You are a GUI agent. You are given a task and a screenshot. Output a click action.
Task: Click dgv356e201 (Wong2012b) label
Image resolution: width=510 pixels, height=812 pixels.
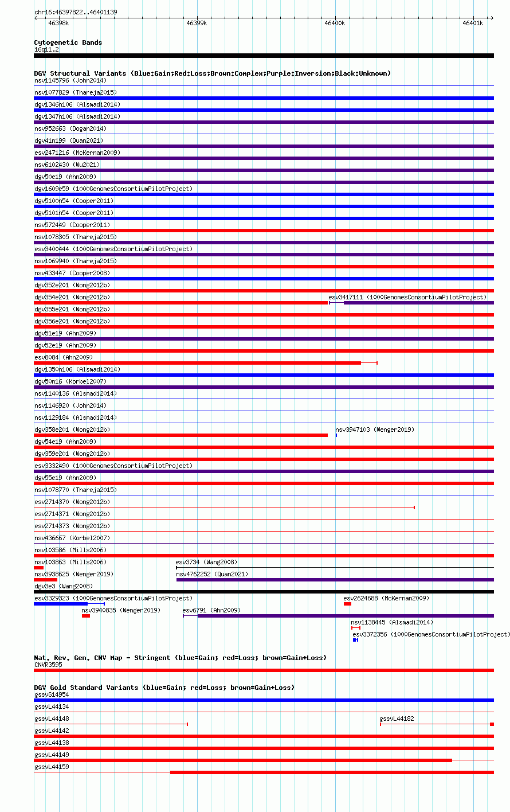coord(72,321)
